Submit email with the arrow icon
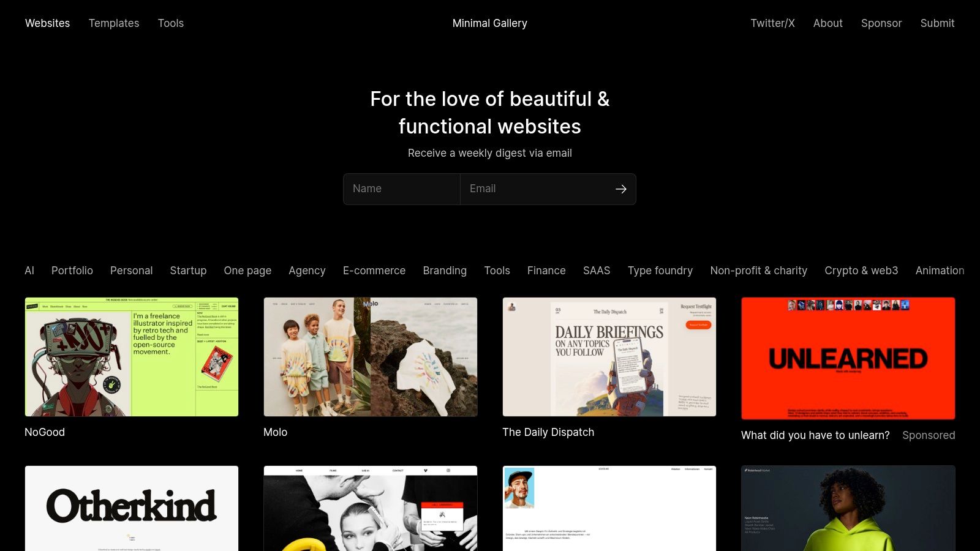 click(621, 189)
